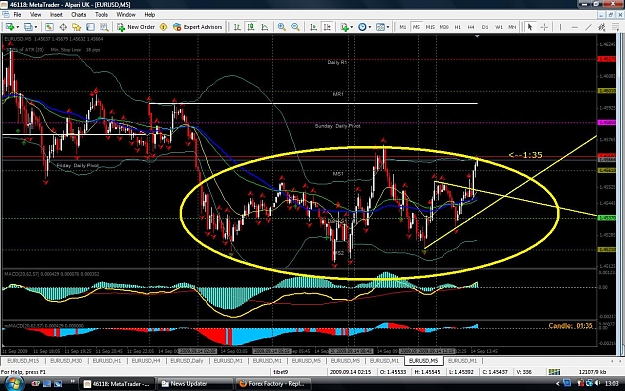Switch to the EURUSD,M15 chart tab
625x391 pixels.
pyautogui.click(x=23, y=361)
